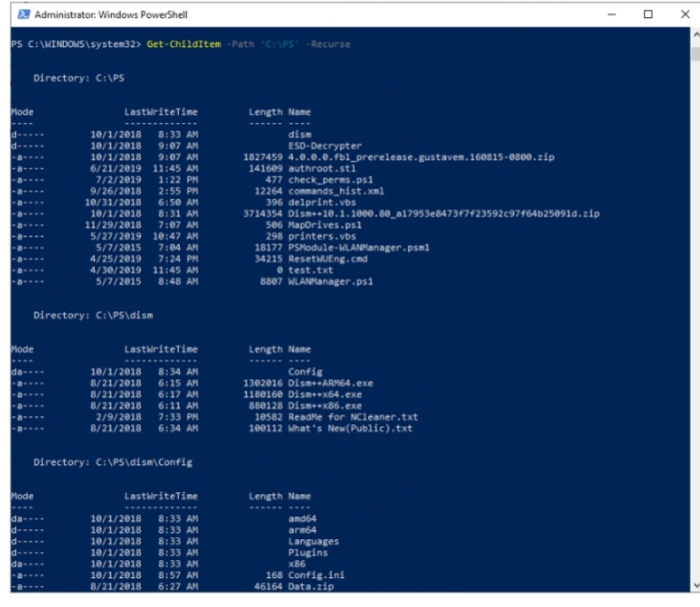This screenshot has height=607, width=700.
Task: Click the window title 'Administrator: Windows PowerShell'
Action: pyautogui.click(x=111, y=15)
